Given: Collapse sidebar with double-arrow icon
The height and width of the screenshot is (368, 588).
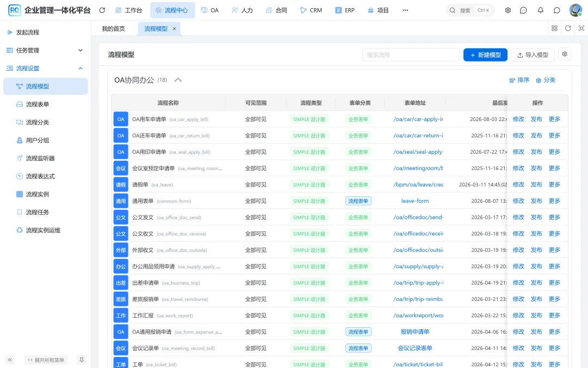Looking at the screenshot, I should pos(10,360).
